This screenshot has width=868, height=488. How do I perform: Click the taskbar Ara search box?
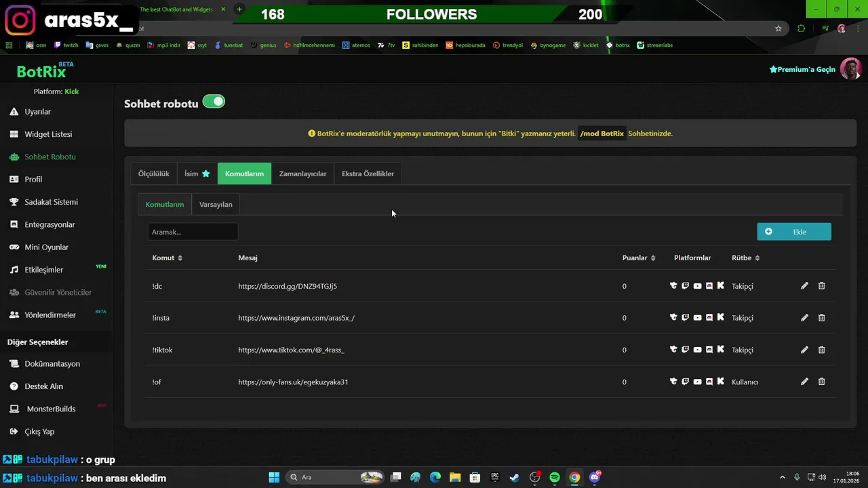[335, 477]
